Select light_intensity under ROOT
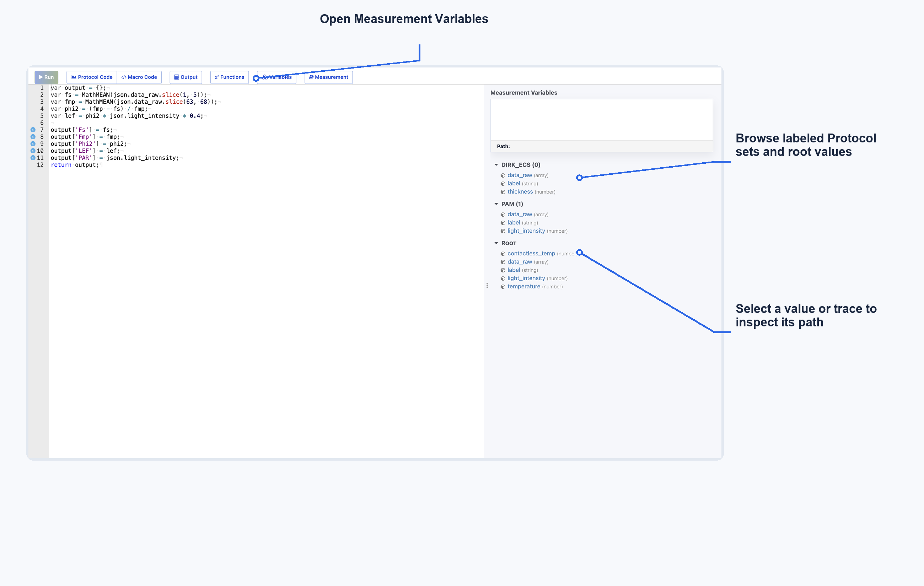The width and height of the screenshot is (924, 586). click(x=526, y=278)
